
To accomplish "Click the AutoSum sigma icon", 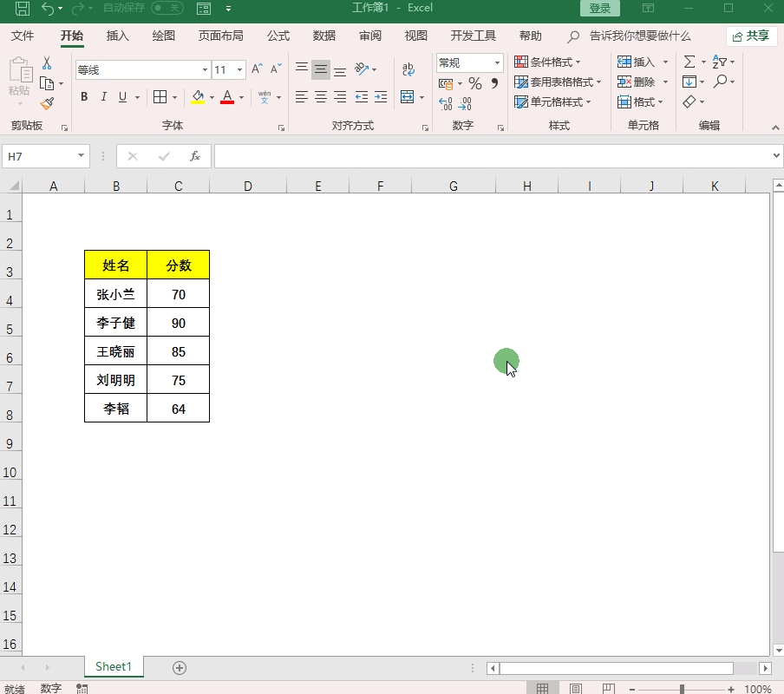I will (689, 62).
